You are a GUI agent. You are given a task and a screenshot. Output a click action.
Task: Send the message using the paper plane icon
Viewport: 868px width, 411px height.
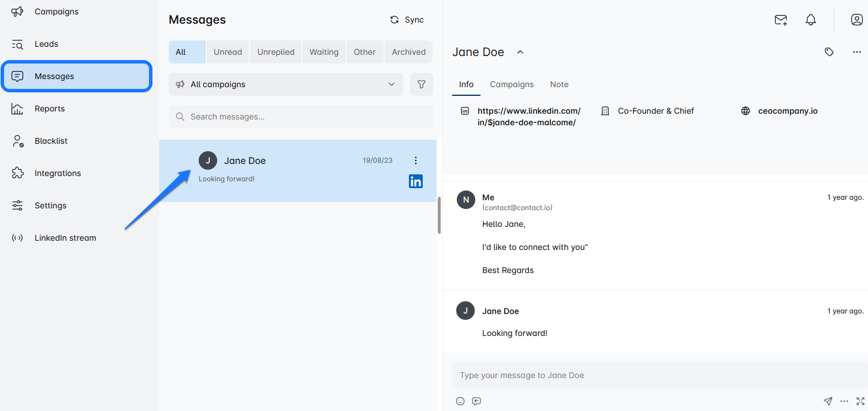pyautogui.click(x=828, y=401)
